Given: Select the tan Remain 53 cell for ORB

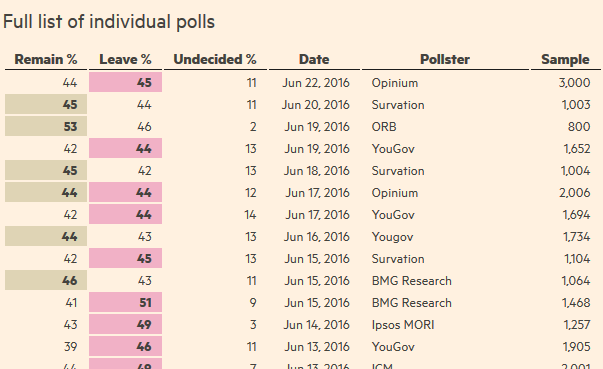Looking at the screenshot, I should click(46, 126).
